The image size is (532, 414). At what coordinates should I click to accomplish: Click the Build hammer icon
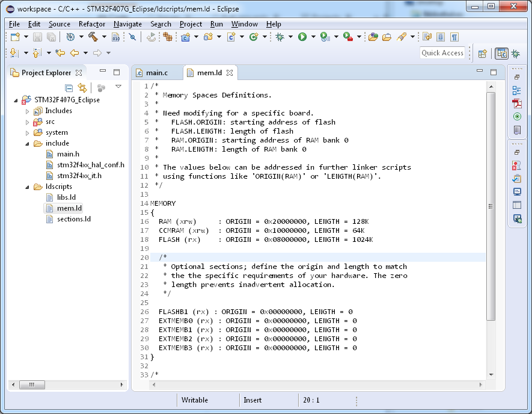(93, 37)
